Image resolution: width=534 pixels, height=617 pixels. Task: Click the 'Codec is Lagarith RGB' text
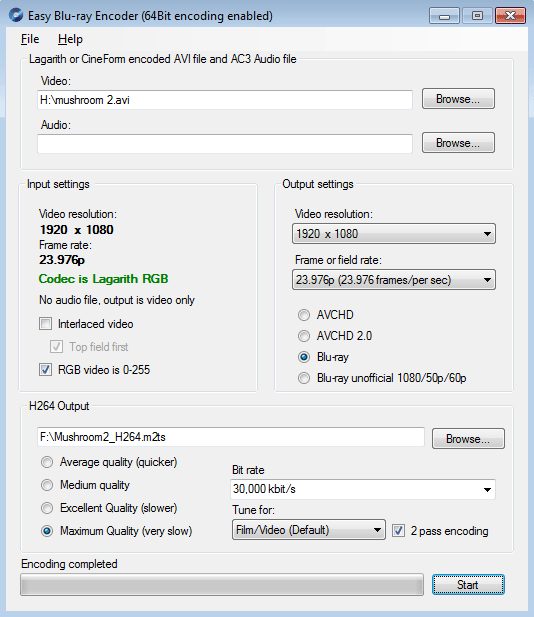point(103,279)
